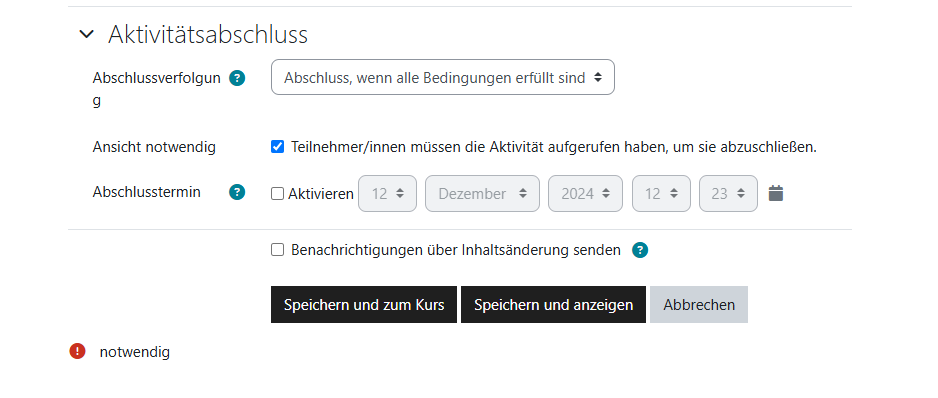This screenshot has height=398, width=938.
Task: Open the hour dropdown before minutes
Action: (x=662, y=193)
